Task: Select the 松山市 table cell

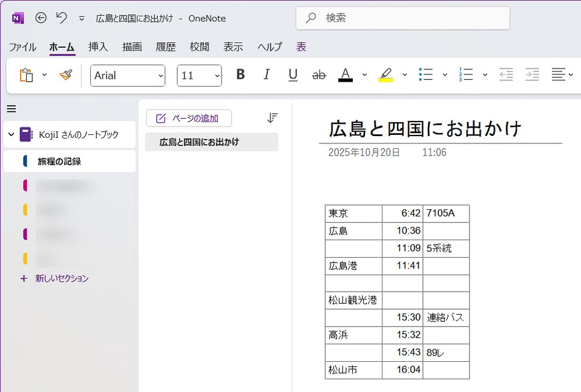Action: pos(353,370)
